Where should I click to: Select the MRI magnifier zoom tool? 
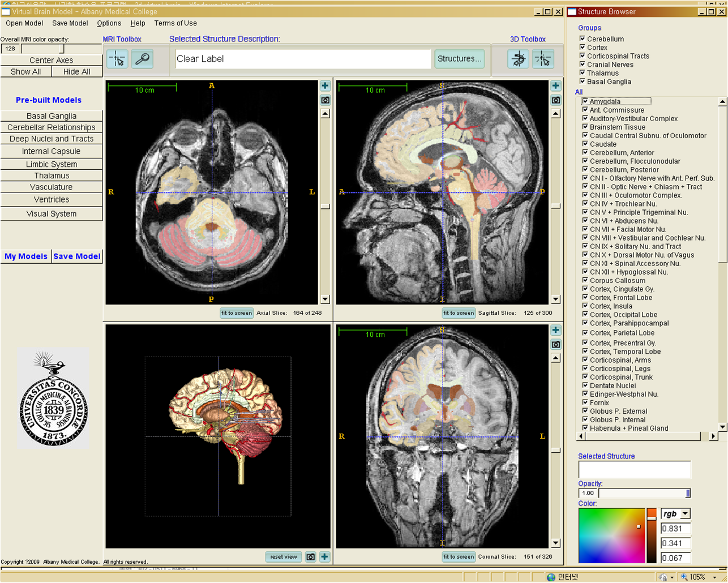(142, 59)
